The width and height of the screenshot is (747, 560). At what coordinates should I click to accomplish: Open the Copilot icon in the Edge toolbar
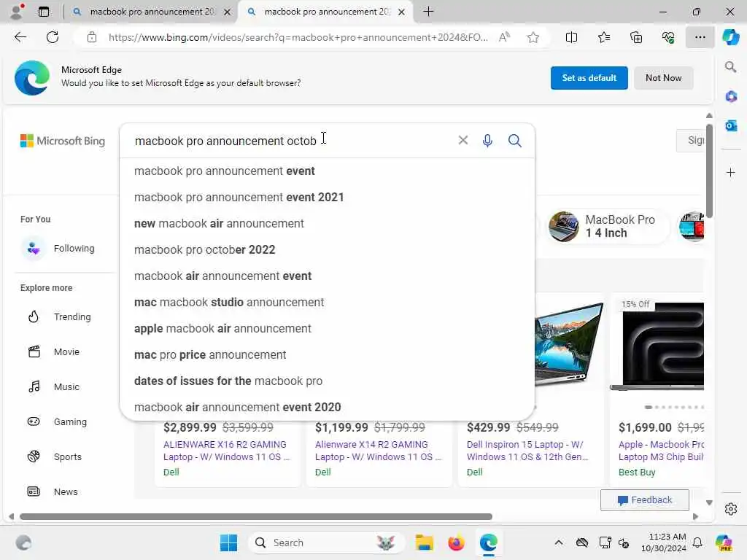(x=730, y=37)
